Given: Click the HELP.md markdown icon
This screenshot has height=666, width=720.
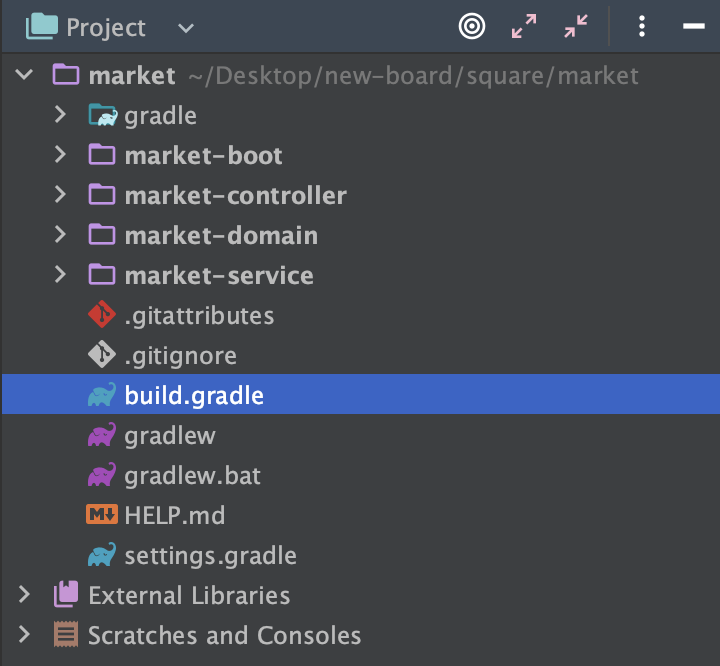Looking at the screenshot, I should tap(102, 514).
